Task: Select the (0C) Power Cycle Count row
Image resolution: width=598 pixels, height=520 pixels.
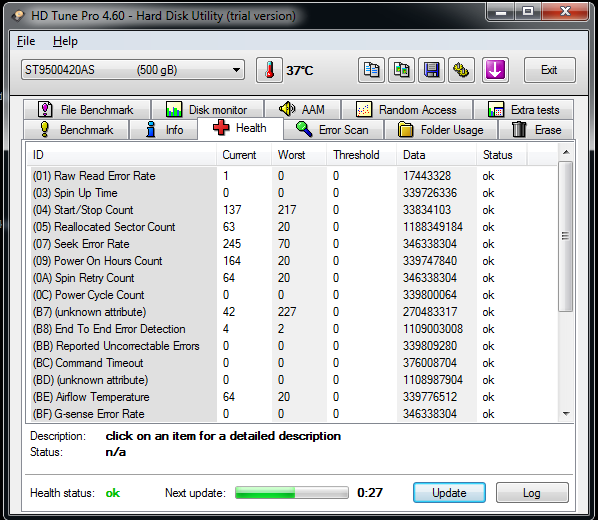Action: pos(292,295)
